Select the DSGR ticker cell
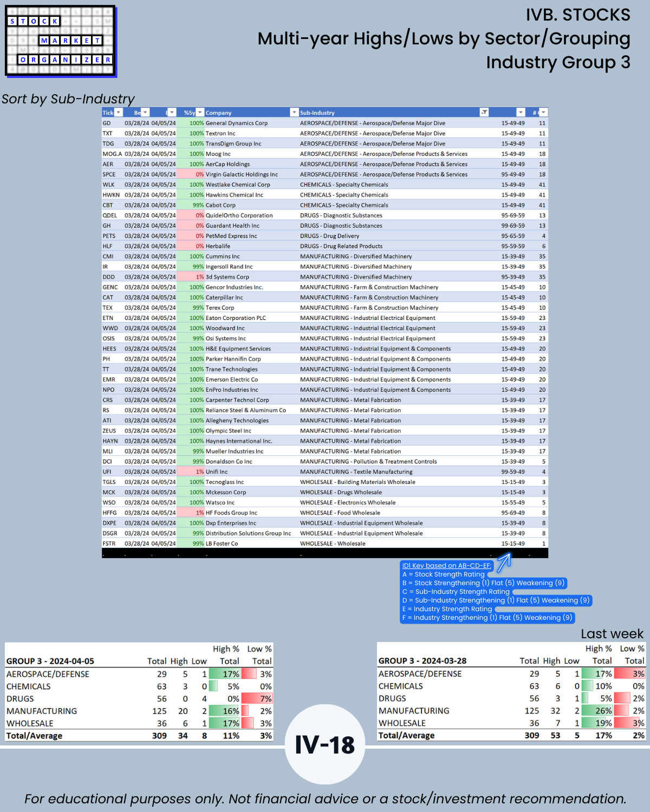Viewport: 650px width, 812px height. pyautogui.click(x=110, y=534)
